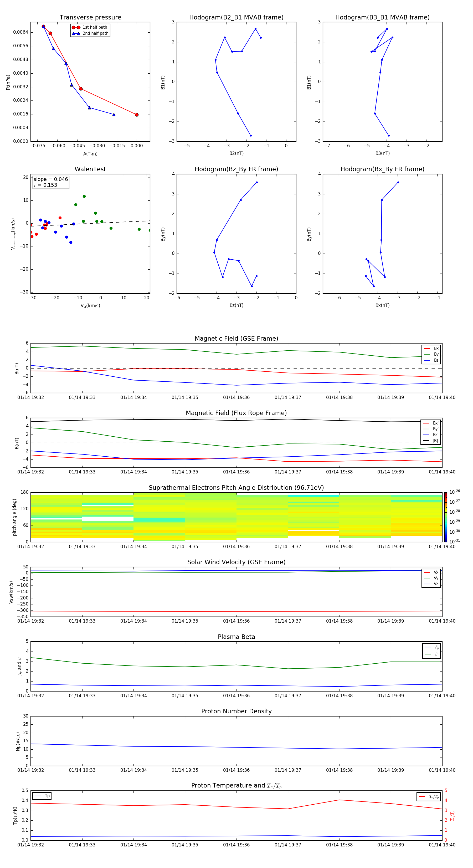Click the 'Hodogram(Bx_By FR frame)' title
This screenshot has height=868, width=473.
click(382, 169)
